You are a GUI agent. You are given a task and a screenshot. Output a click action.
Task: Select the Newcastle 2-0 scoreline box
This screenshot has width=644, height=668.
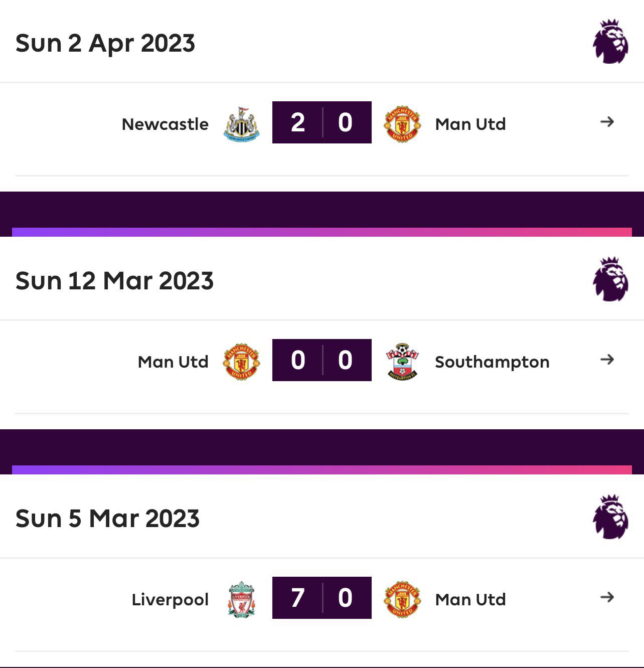(321, 122)
